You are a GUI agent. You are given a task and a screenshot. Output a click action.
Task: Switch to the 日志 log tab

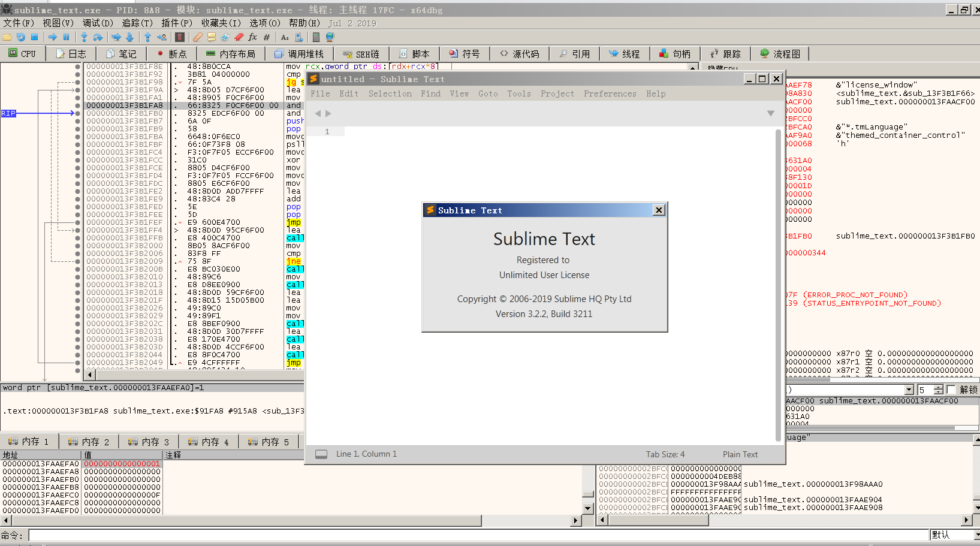point(71,54)
